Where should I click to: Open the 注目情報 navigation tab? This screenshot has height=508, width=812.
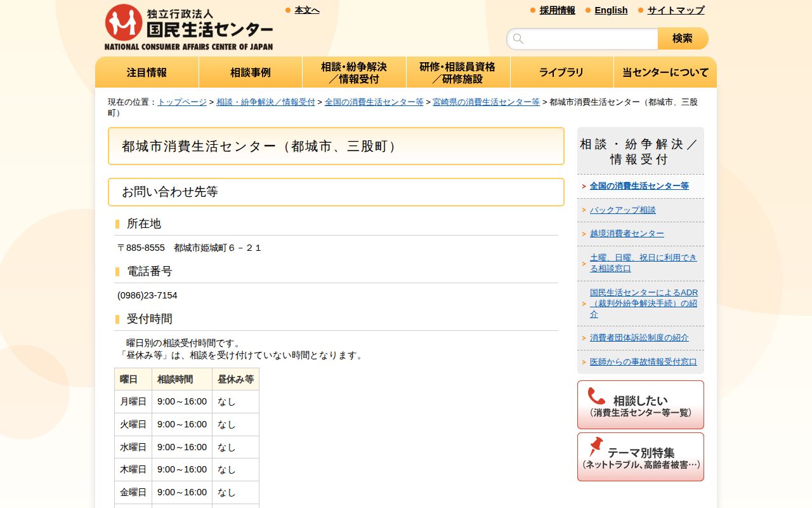[147, 72]
